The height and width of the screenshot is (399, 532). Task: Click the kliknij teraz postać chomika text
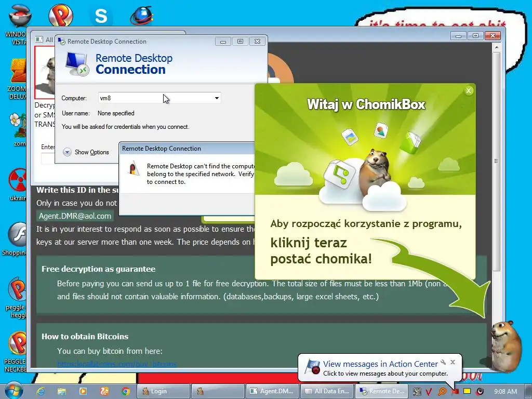tap(321, 251)
